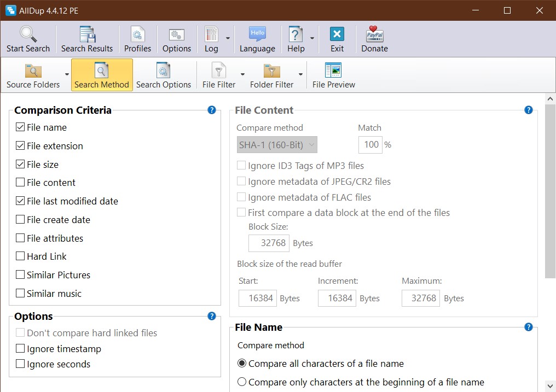Open the Options toolbar icon
The width and height of the screenshot is (556, 392).
coord(177,34)
